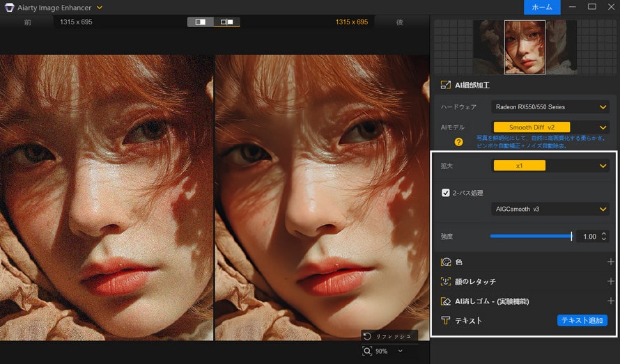Click the AI消しゴム eraser icon

click(x=446, y=301)
